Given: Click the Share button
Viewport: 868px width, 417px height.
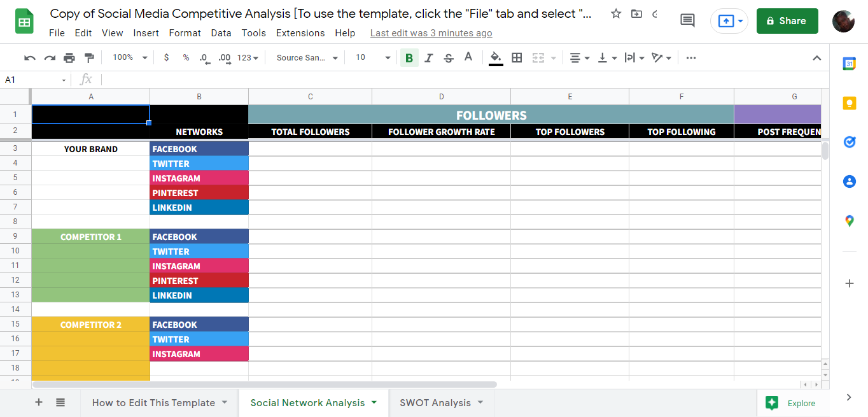Looking at the screenshot, I should click(x=787, y=20).
